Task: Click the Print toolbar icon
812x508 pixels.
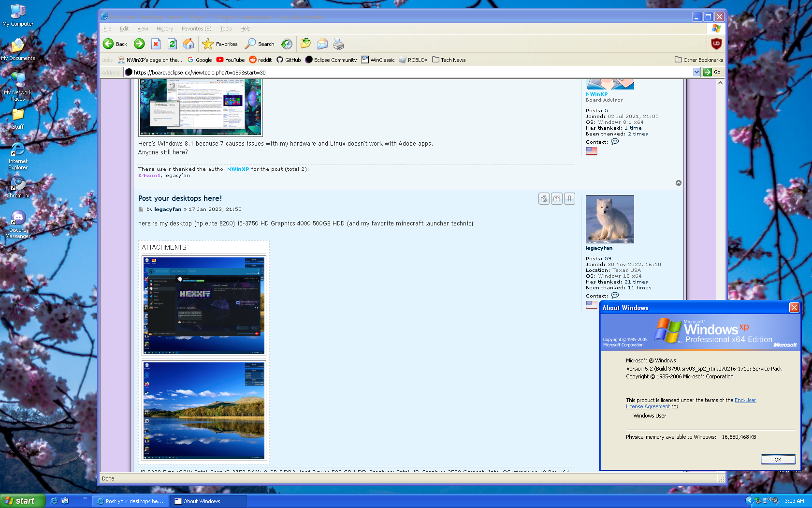Action: [338, 44]
